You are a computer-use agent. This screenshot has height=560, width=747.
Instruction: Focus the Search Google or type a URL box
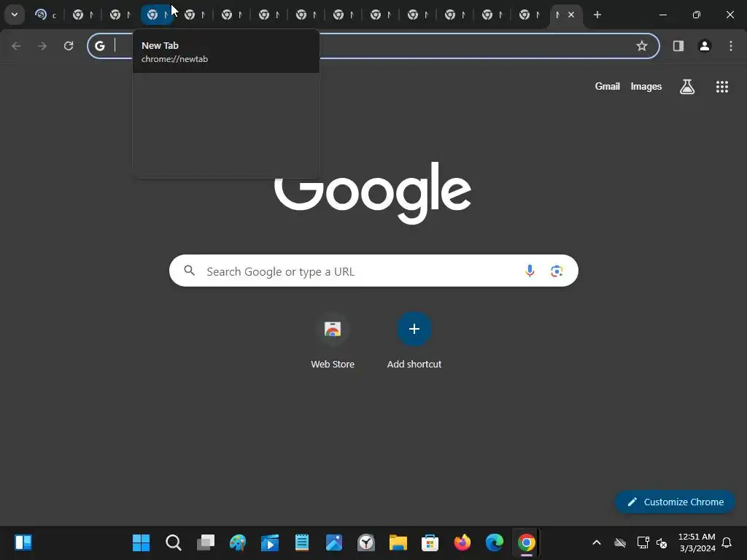coord(373,271)
